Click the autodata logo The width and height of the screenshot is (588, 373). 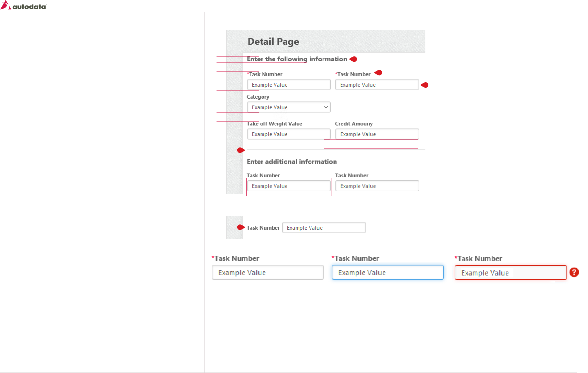(24, 6)
